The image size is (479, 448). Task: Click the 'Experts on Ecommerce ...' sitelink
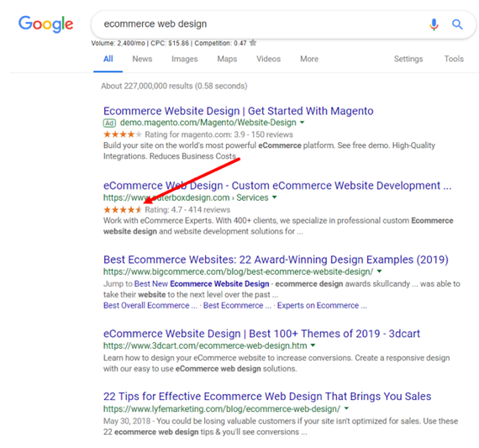click(x=322, y=306)
